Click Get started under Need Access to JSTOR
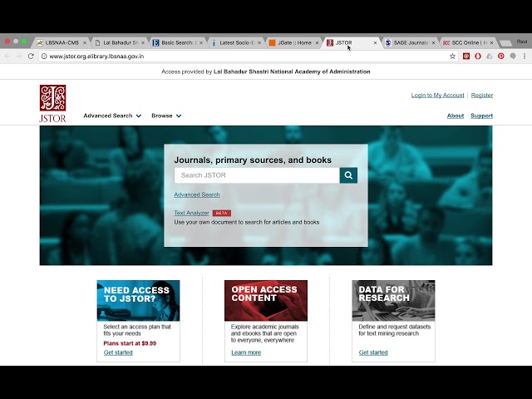532x399 pixels. click(118, 352)
